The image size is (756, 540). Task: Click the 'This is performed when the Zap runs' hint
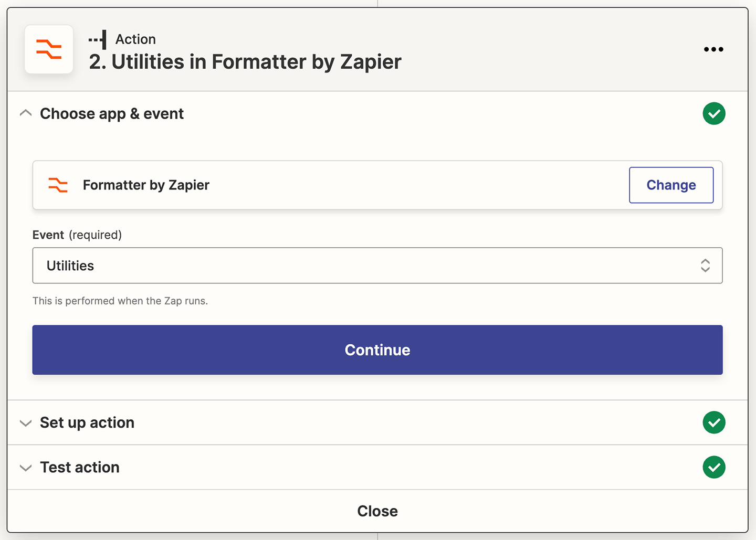pyautogui.click(x=120, y=301)
